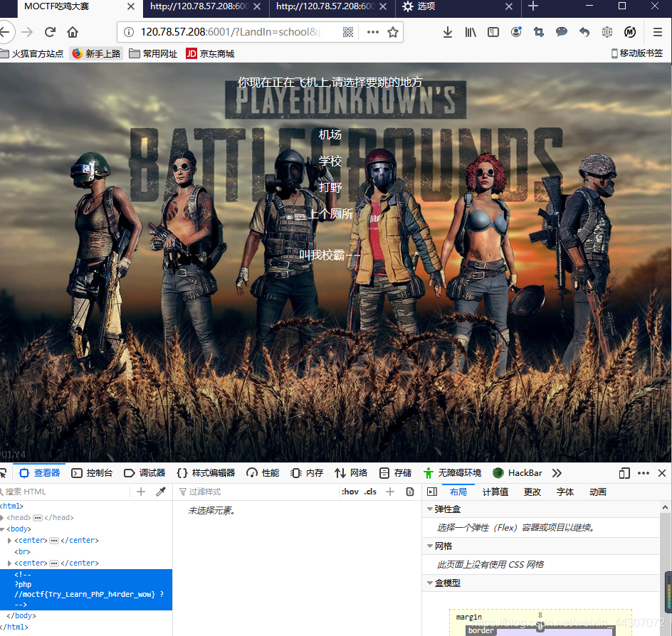Viewport: 672px width, 636px height.
Task: Open the 查看器 inspector tab
Action: [39, 473]
